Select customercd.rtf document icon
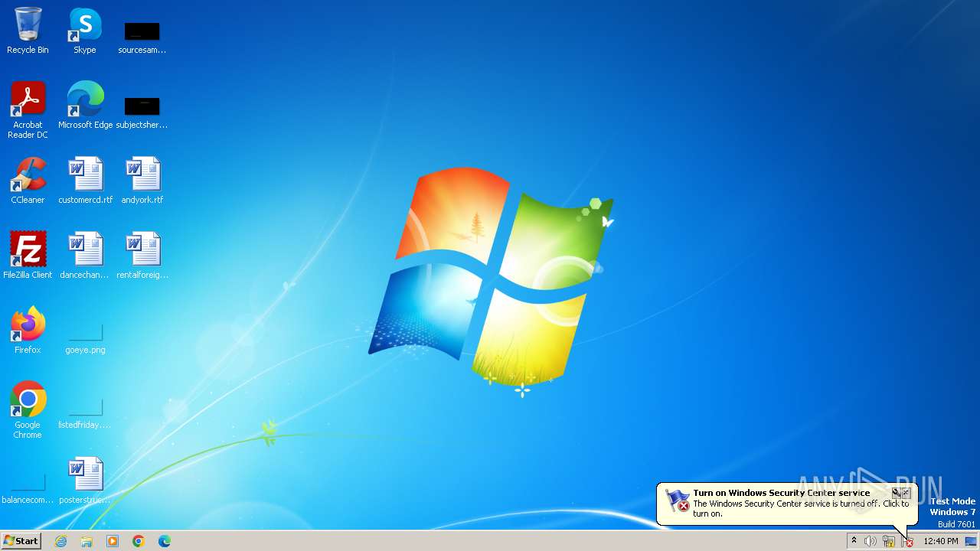980x551 pixels. pos(85,181)
